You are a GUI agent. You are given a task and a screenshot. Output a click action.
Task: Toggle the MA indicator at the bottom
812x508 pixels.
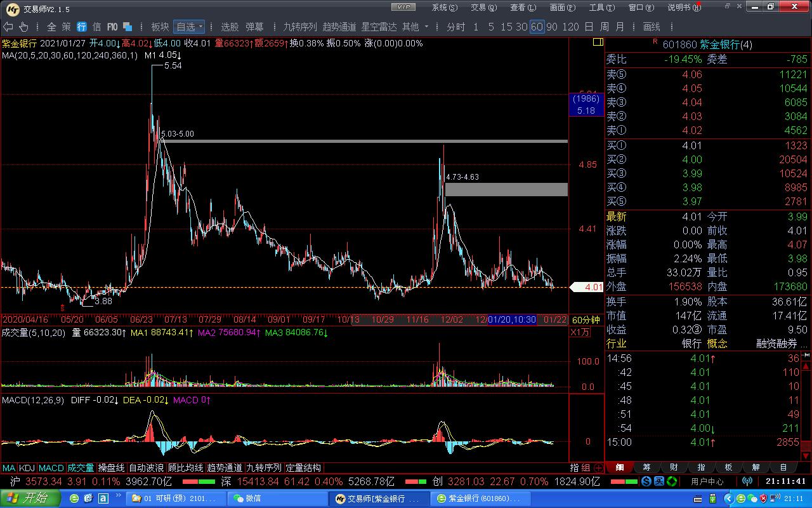point(9,468)
